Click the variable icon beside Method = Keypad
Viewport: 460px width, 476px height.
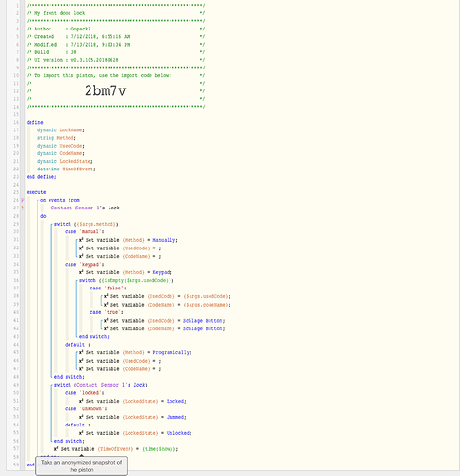click(81, 272)
